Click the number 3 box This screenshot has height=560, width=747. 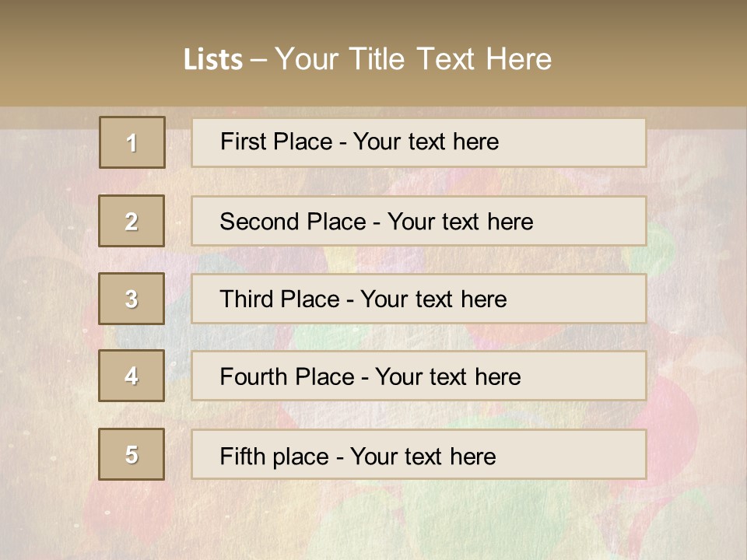(132, 299)
